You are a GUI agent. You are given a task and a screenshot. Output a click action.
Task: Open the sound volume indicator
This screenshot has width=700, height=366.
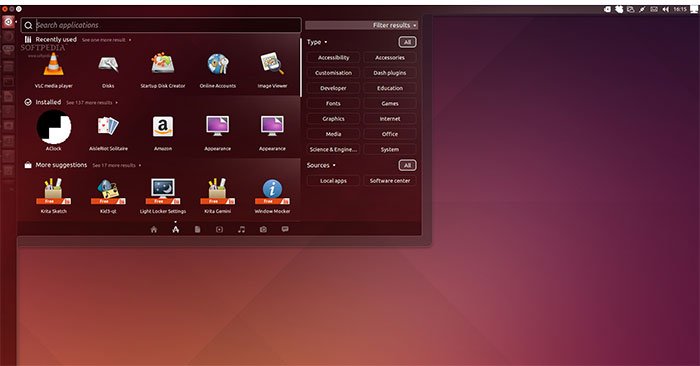pos(666,9)
